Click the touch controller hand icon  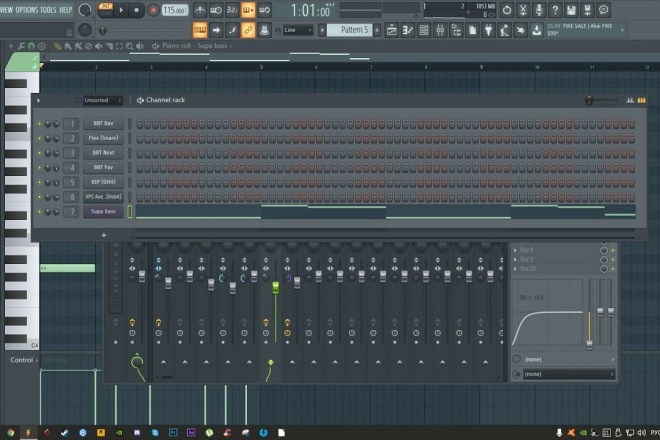coord(520,30)
